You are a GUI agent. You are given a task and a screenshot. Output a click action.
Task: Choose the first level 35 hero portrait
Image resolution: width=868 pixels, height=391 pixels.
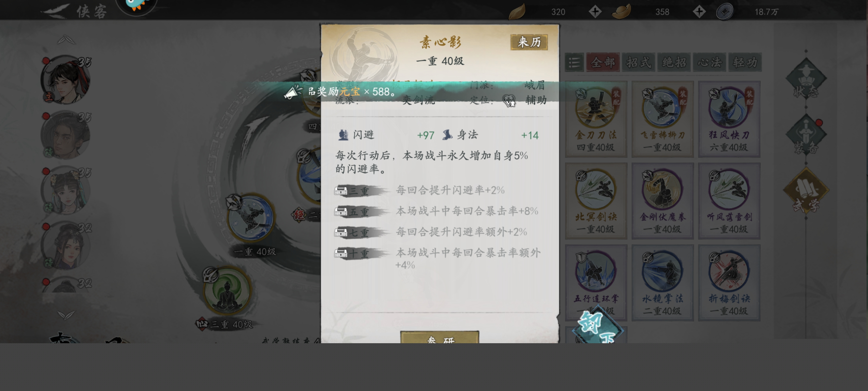tap(65, 80)
